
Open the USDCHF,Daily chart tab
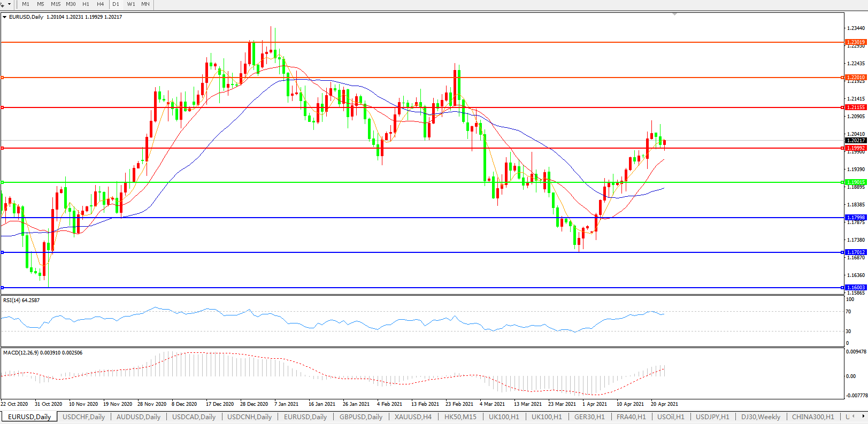point(84,417)
